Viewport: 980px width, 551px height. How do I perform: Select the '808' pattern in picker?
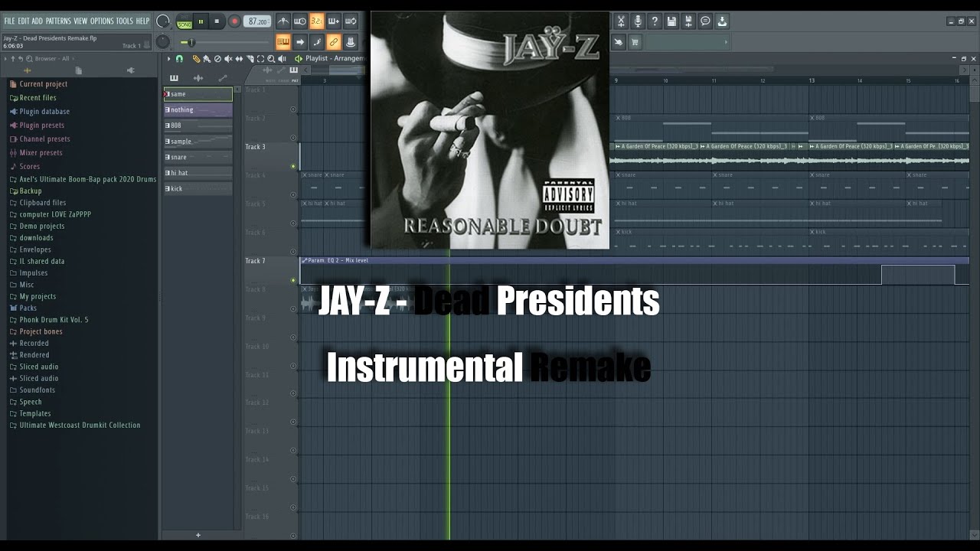coord(198,126)
